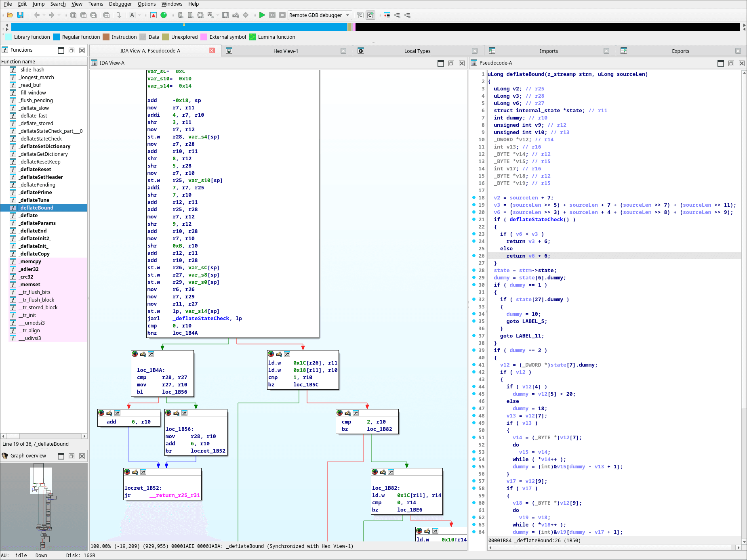
Task: Open the Debugger menu
Action: click(x=120, y=4)
